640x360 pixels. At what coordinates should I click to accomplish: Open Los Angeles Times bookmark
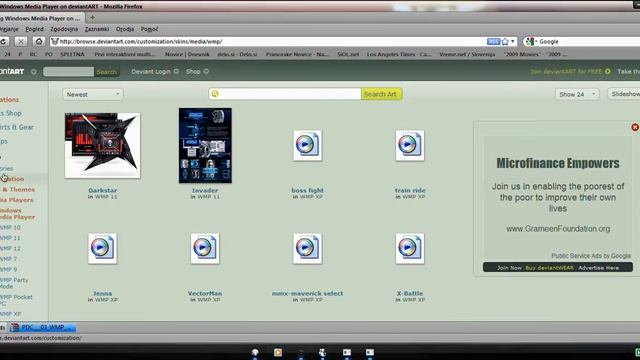coord(399,54)
